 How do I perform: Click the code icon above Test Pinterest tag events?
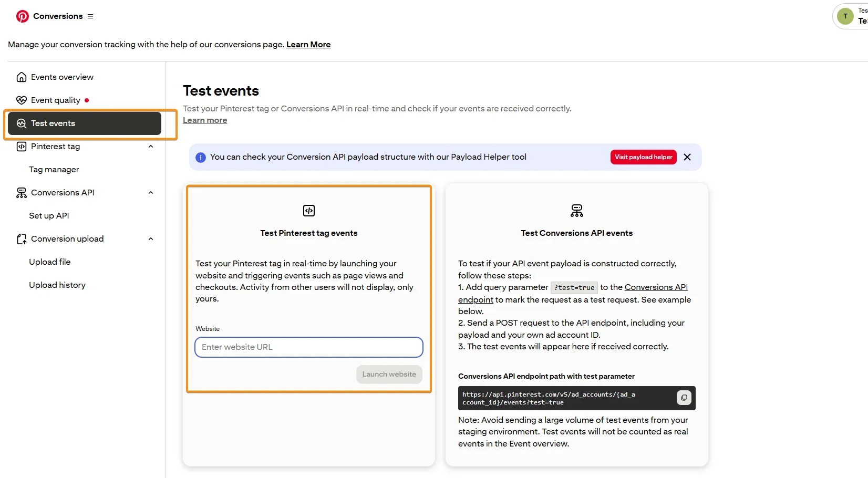(x=309, y=211)
